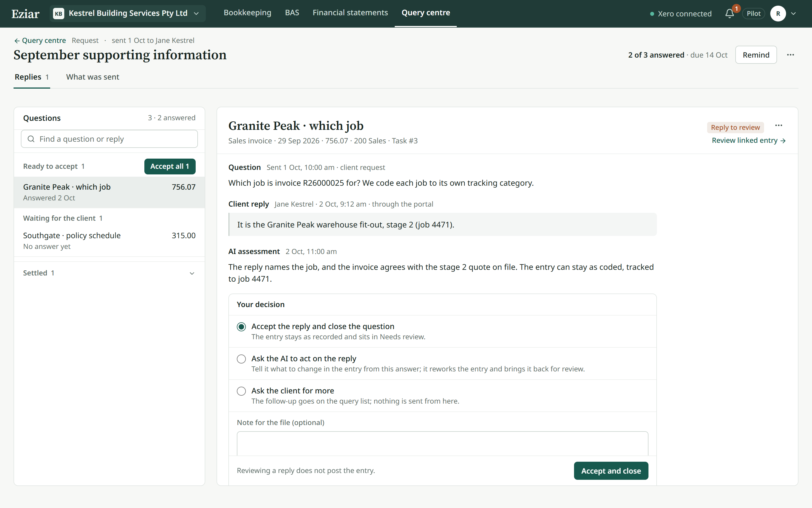Focus the Find a question or reply field
This screenshot has height=508, width=812.
(x=109, y=139)
